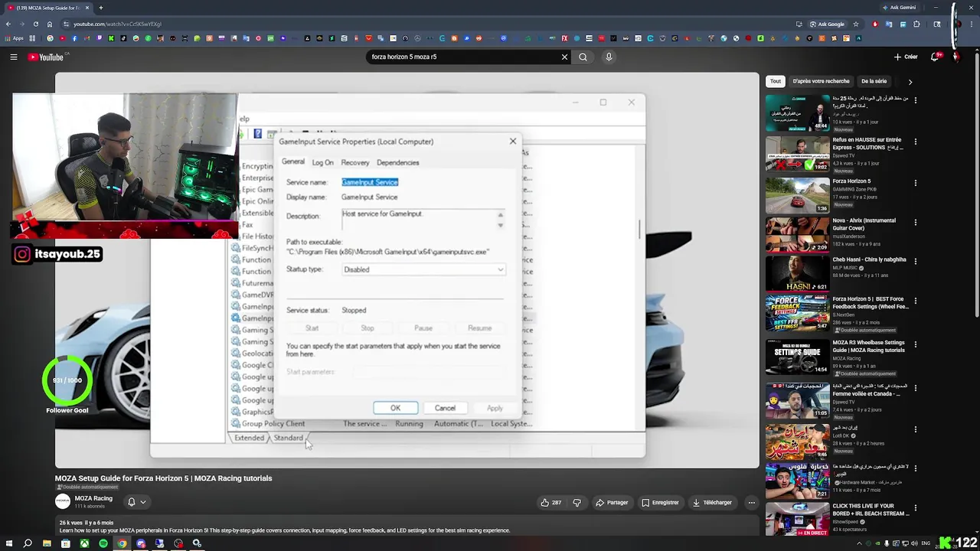The image size is (980, 551).
Task: Open File Explorer from taskbar
Action: pyautogui.click(x=47, y=543)
